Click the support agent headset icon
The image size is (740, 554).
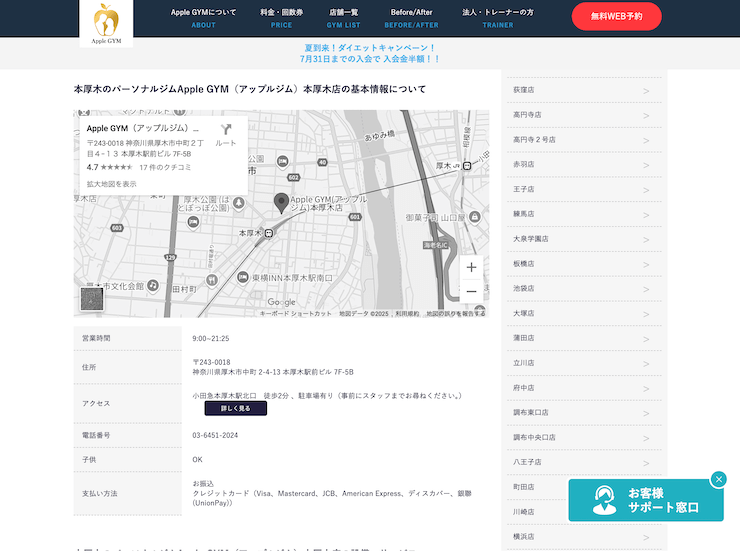(605, 500)
